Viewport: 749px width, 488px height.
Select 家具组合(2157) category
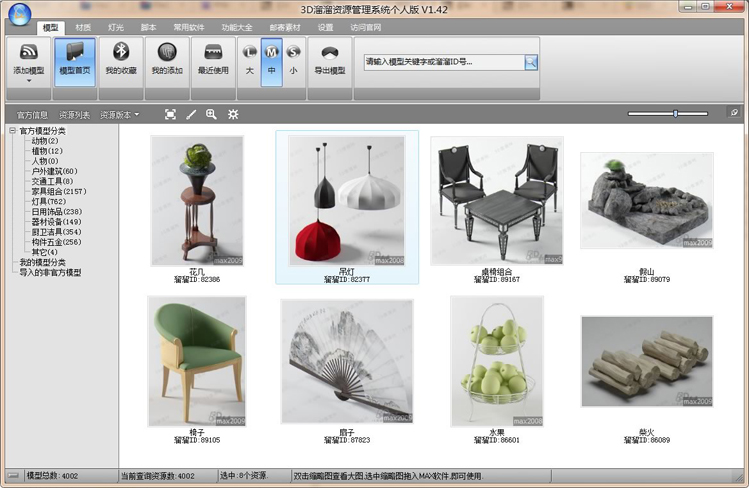(59, 191)
